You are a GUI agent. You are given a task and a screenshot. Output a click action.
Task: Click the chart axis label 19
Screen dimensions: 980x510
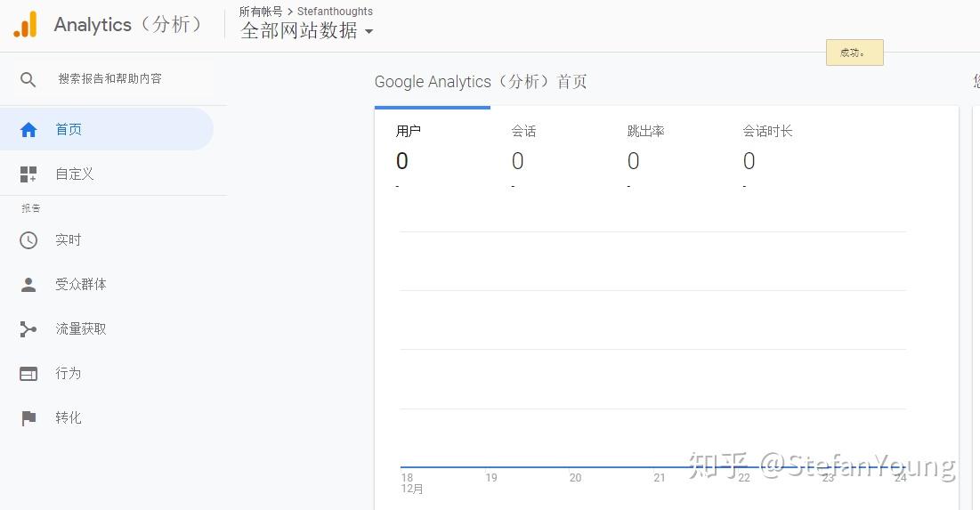click(x=491, y=477)
